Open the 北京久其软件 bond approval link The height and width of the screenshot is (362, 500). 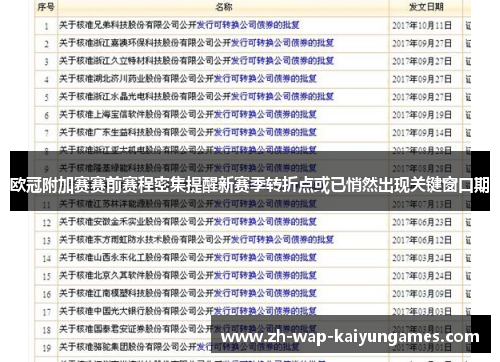click(x=188, y=276)
